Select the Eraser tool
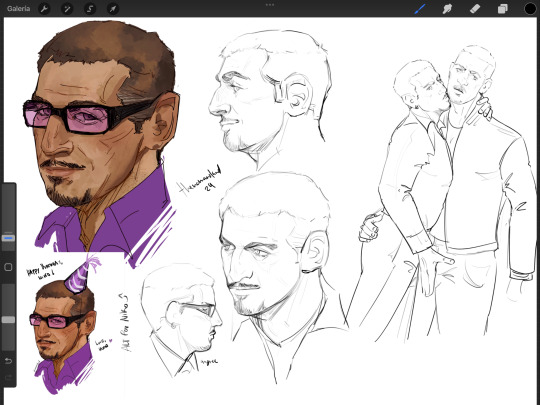This screenshot has width=540, height=405. (475, 9)
